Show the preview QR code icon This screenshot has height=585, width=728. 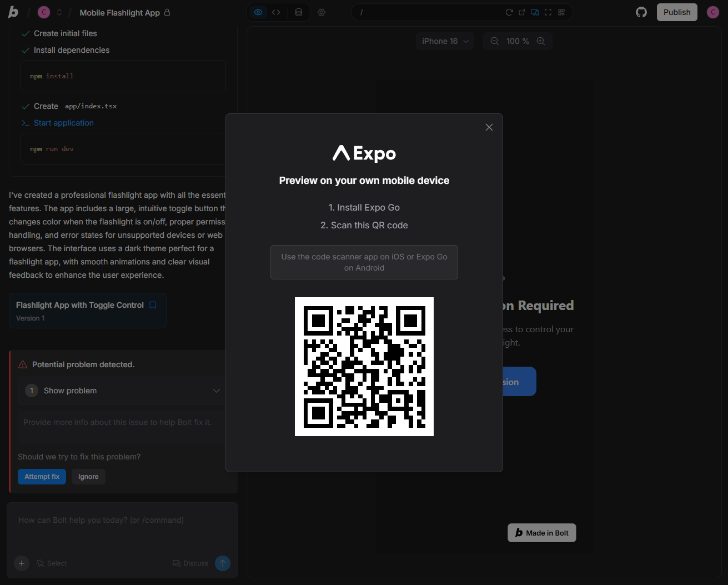point(561,12)
